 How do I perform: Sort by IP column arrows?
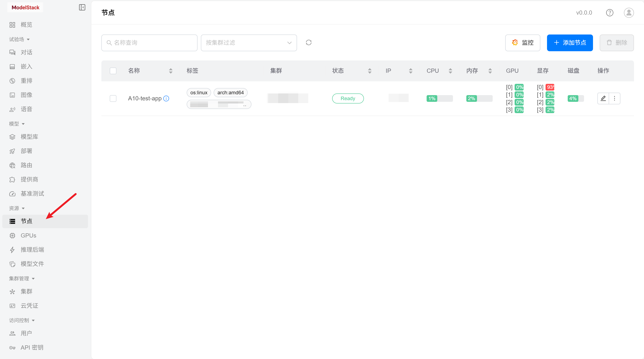[411, 71]
